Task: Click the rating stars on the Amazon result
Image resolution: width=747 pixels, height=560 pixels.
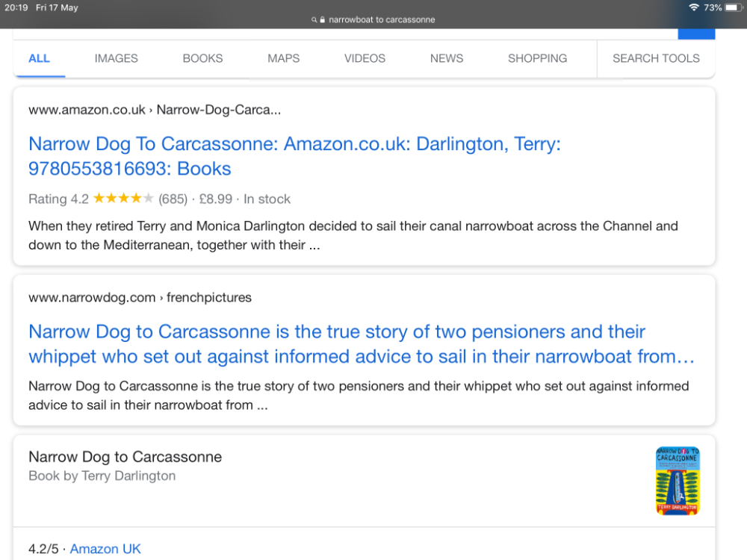Action: pos(123,198)
